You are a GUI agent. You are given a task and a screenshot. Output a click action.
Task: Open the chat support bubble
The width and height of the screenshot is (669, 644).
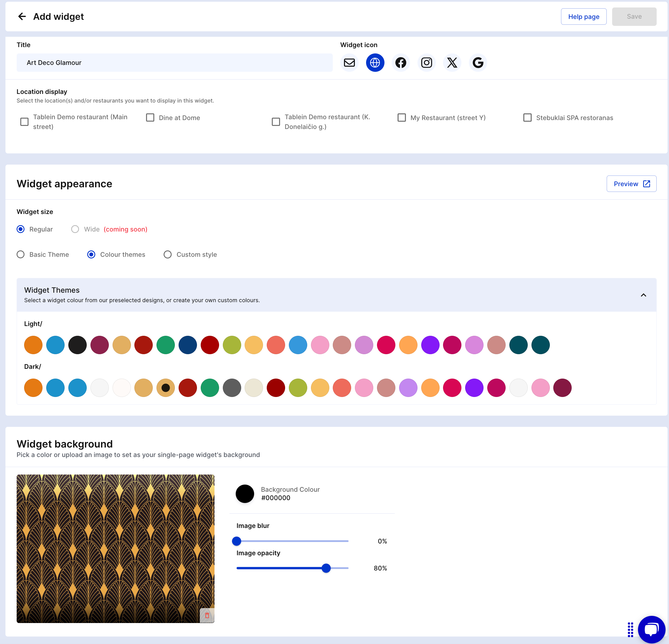pos(651,629)
